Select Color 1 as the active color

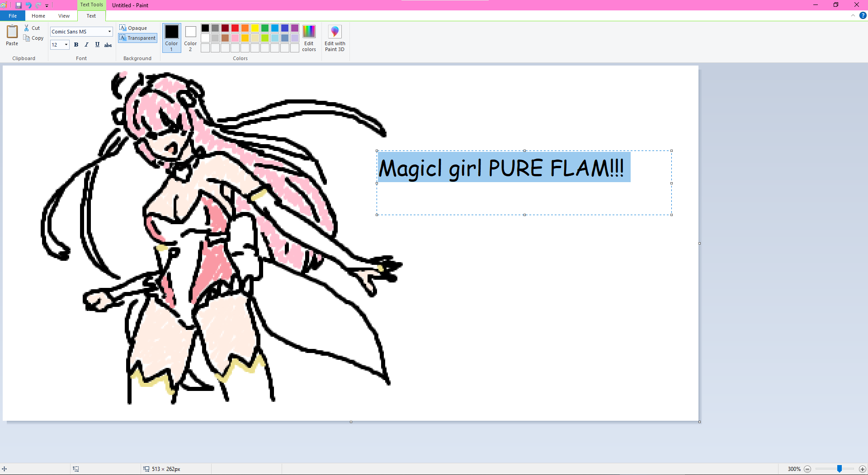172,38
